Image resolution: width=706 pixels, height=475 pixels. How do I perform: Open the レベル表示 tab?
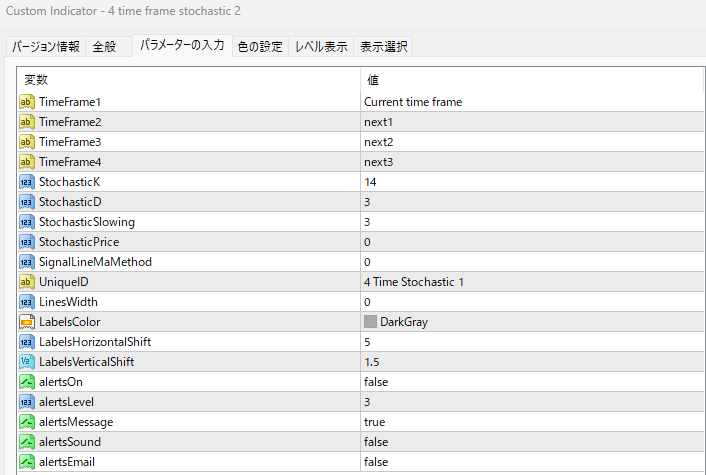(x=321, y=47)
